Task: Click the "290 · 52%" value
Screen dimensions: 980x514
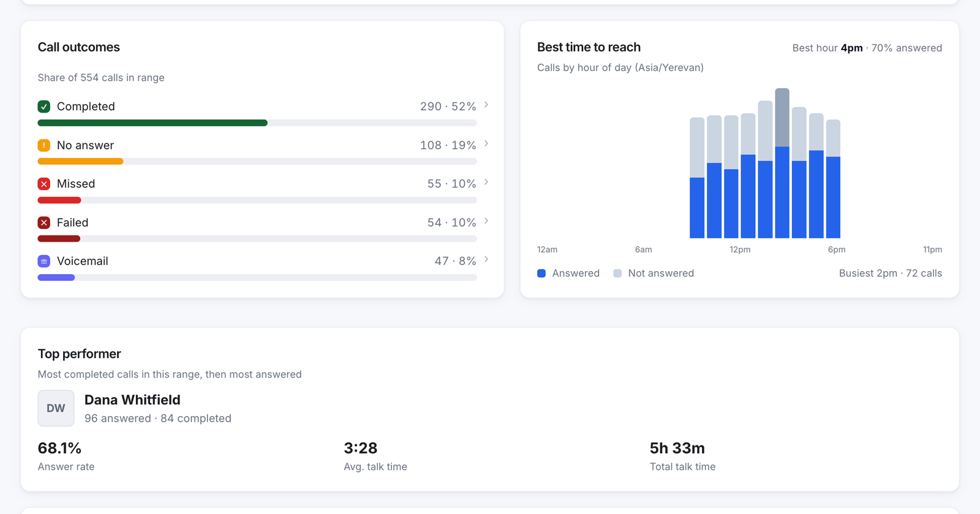Action: [x=448, y=106]
